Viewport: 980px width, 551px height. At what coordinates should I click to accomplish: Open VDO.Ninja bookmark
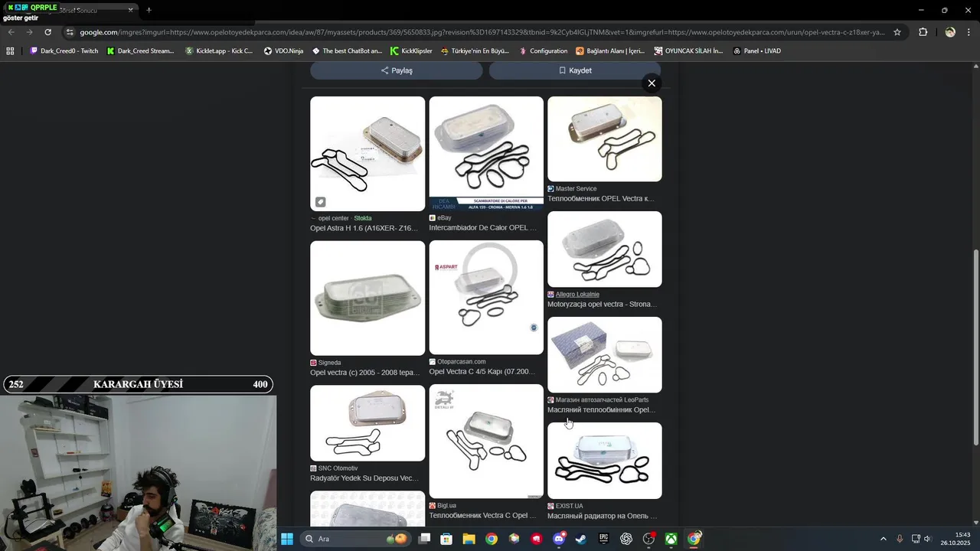(283, 51)
